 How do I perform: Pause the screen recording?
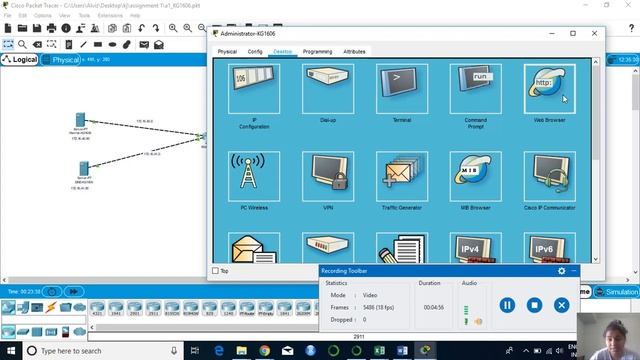pyautogui.click(x=507, y=305)
